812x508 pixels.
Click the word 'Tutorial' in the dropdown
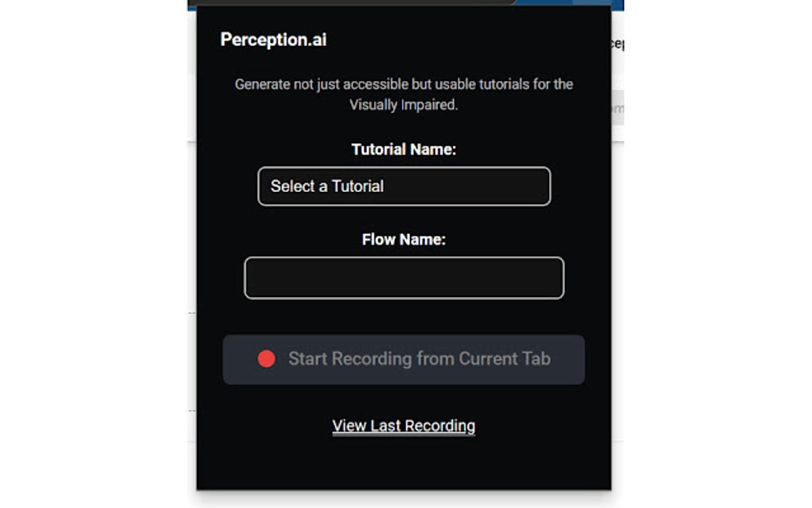(357, 186)
